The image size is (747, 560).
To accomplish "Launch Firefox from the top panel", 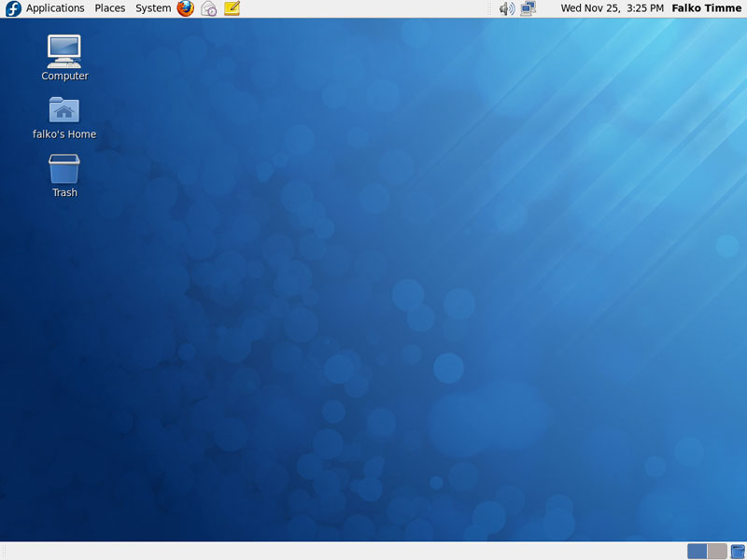I will tap(185, 8).
